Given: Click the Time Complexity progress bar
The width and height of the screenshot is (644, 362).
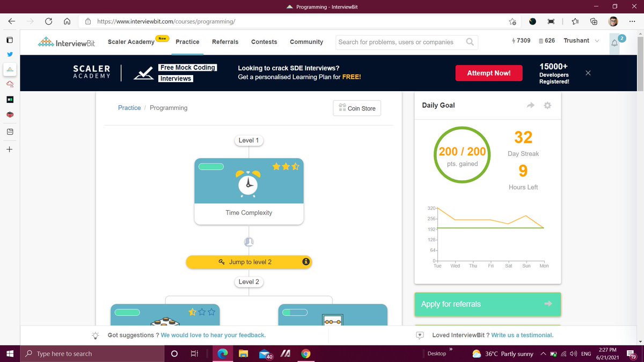Looking at the screenshot, I should pos(211,166).
